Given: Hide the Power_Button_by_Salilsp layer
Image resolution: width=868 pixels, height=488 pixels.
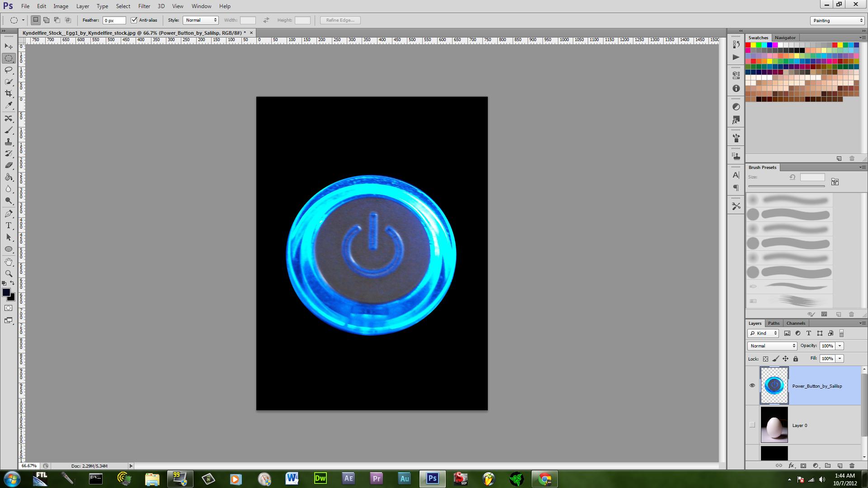Looking at the screenshot, I should point(752,385).
